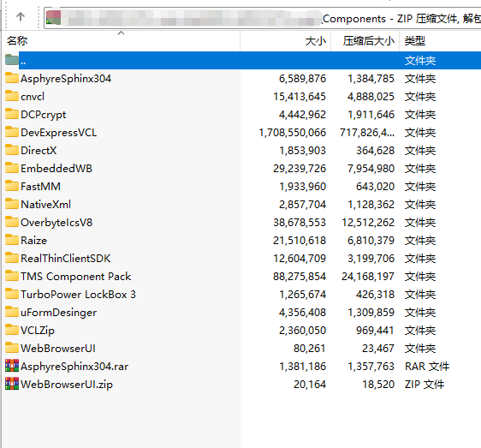Click packed size 12,512,262
The width and height of the screenshot is (481, 448).
pyautogui.click(x=368, y=223)
